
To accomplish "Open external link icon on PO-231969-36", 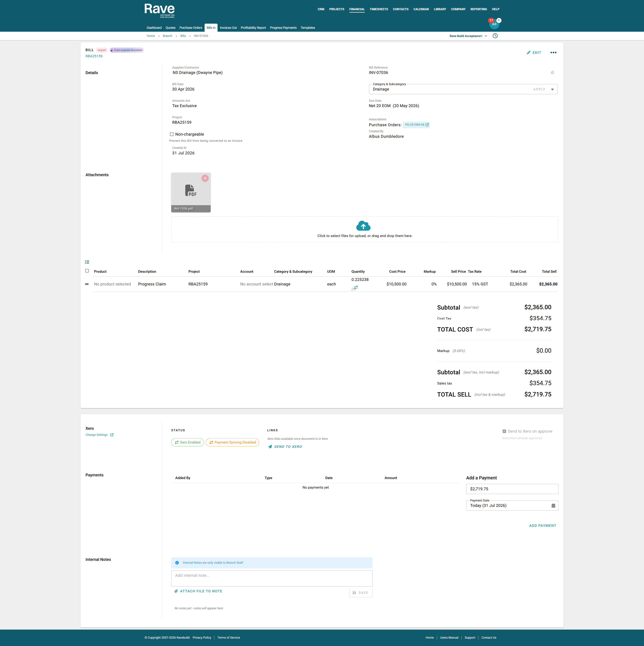I will (427, 125).
